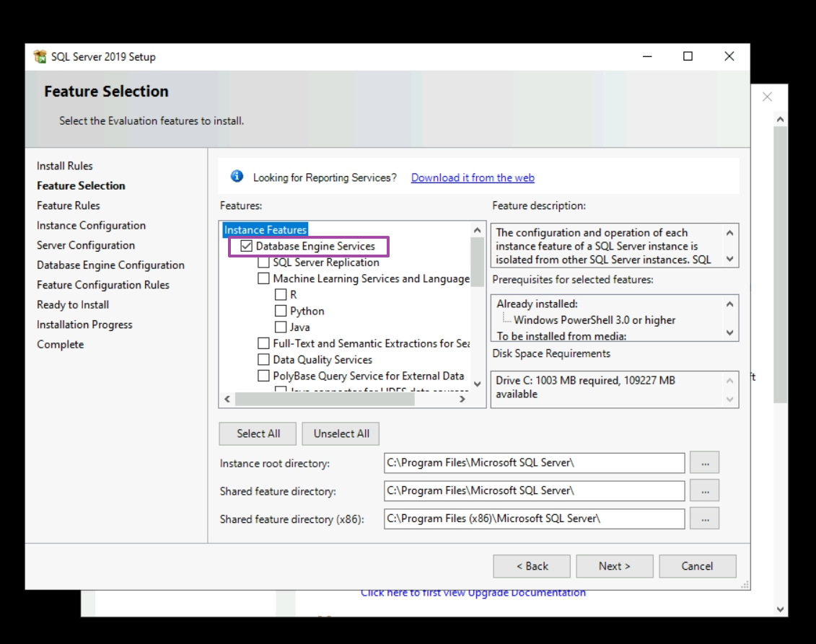Open Download it from the web link

tap(473, 177)
